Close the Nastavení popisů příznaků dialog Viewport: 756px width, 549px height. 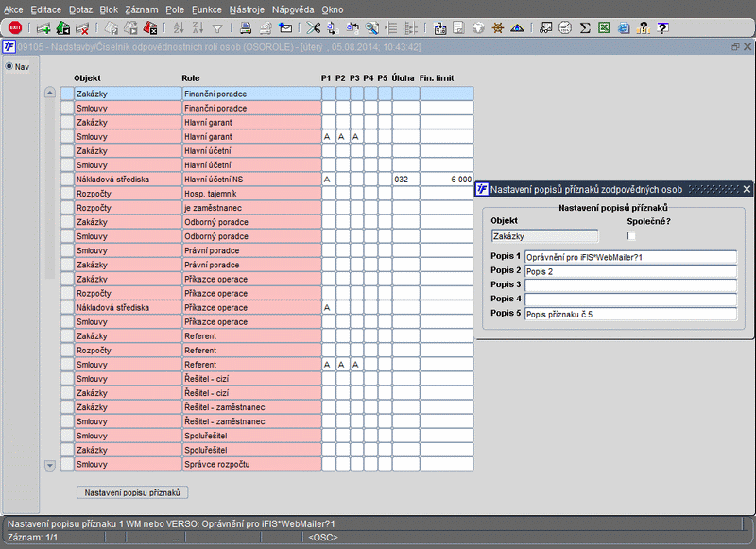pos(747,189)
